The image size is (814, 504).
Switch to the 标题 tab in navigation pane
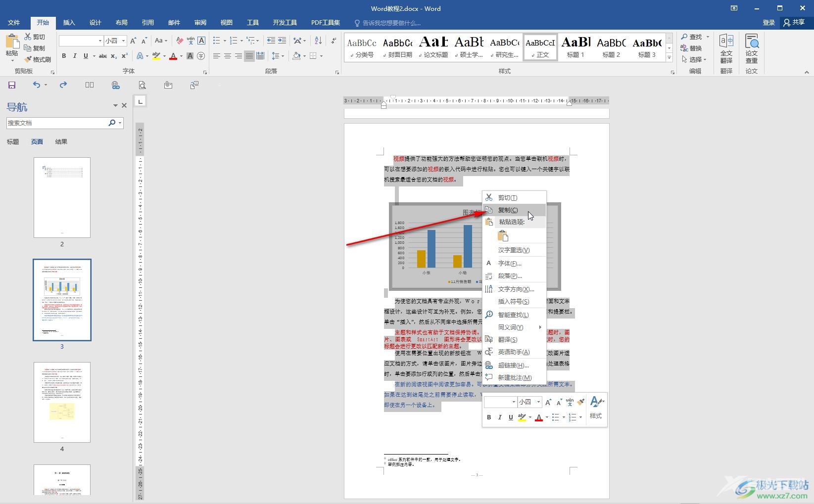[13, 142]
